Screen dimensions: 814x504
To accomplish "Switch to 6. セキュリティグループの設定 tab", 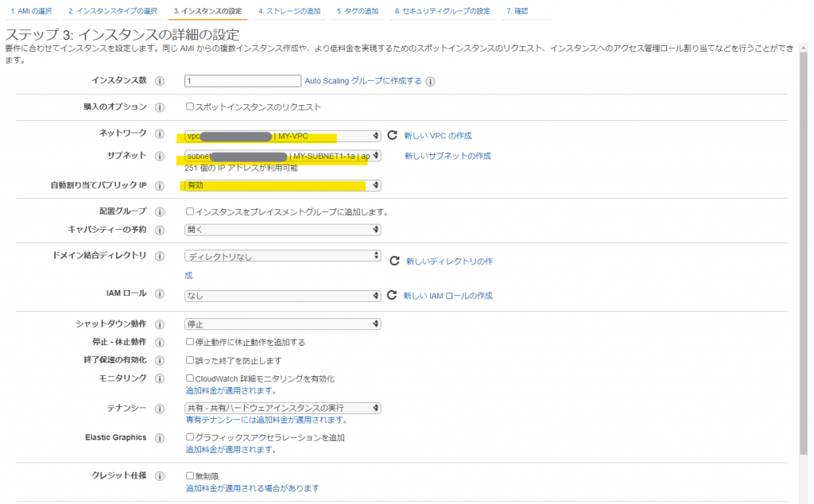I will (442, 12).
